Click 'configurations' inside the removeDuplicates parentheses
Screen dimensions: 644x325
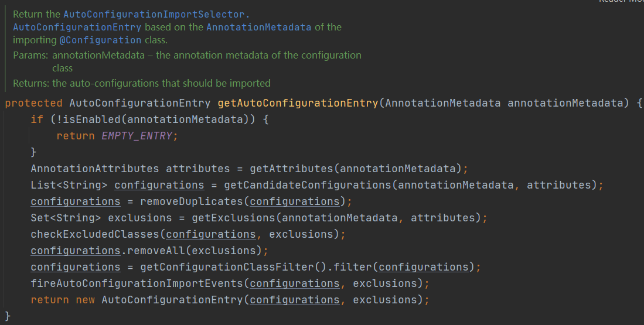[295, 201]
